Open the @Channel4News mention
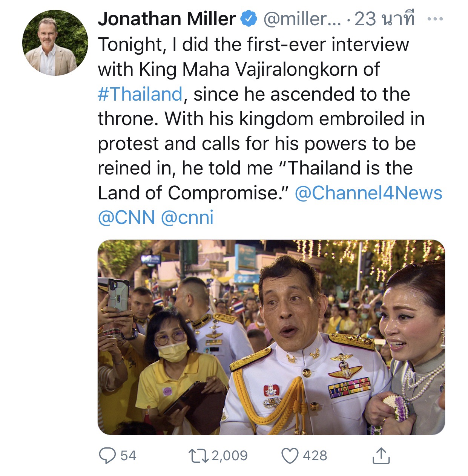The height and width of the screenshot is (476, 468). [x=368, y=193]
